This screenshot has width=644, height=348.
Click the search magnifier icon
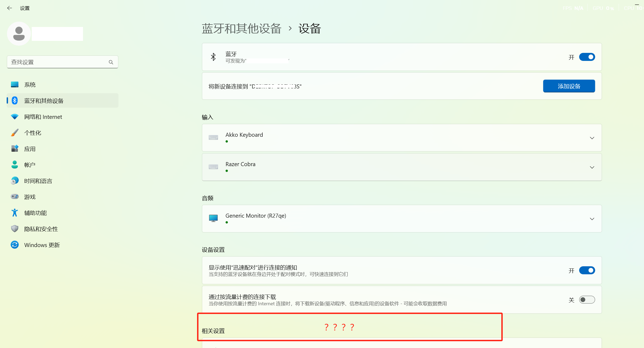[111, 62]
